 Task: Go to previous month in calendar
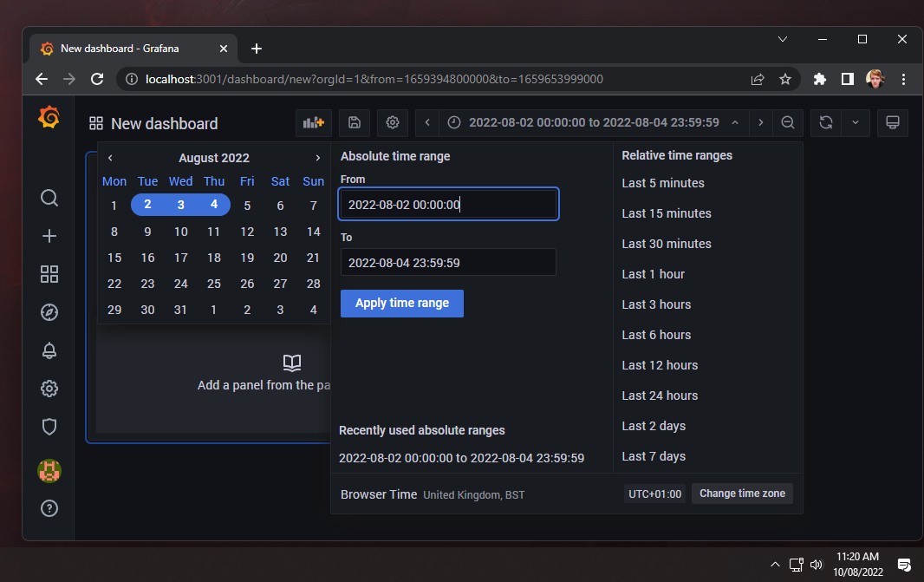tap(109, 158)
